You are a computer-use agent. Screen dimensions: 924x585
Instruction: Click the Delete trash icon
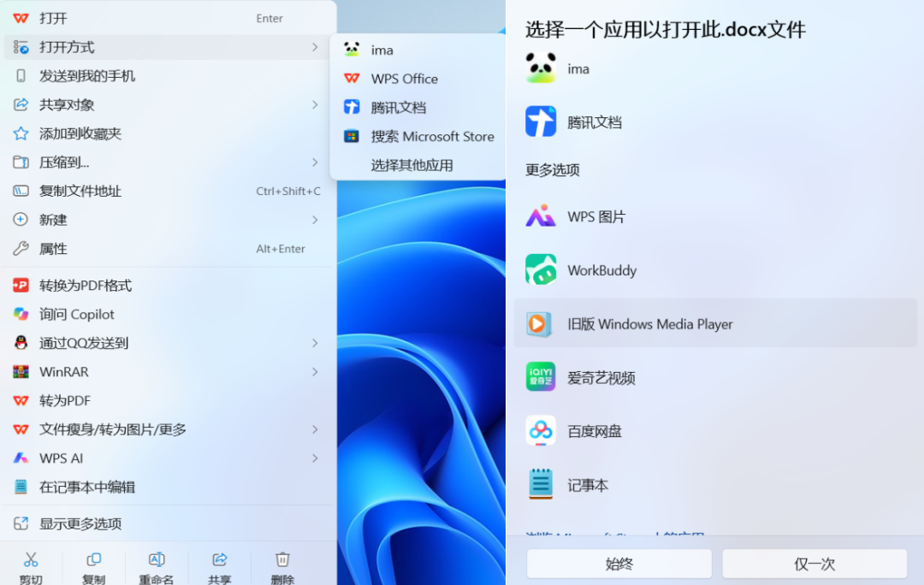[x=282, y=559]
